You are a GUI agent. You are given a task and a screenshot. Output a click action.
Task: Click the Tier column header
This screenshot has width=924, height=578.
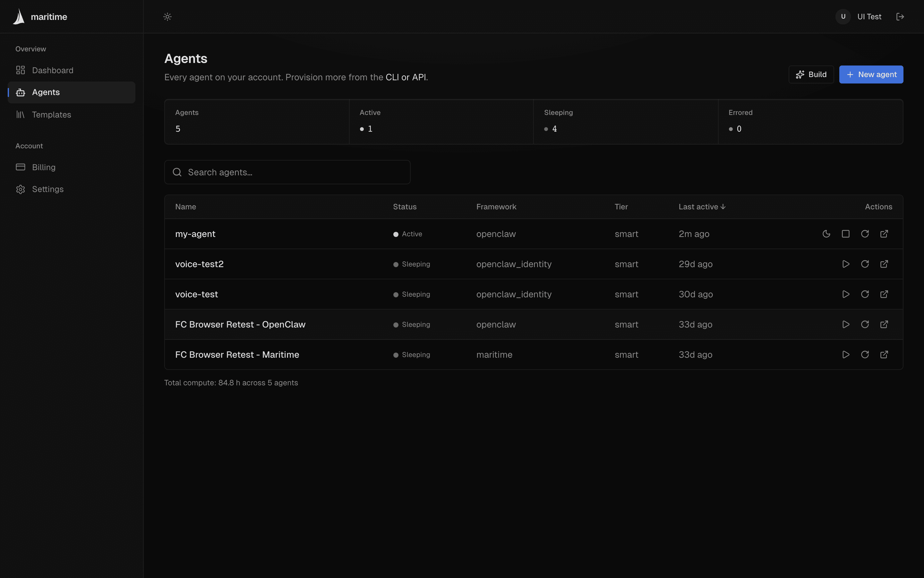coord(621,207)
